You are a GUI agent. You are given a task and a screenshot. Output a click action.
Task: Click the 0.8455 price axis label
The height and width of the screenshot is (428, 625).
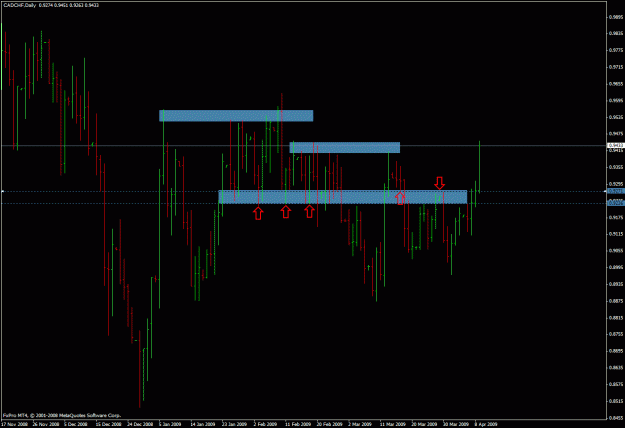[616, 418]
